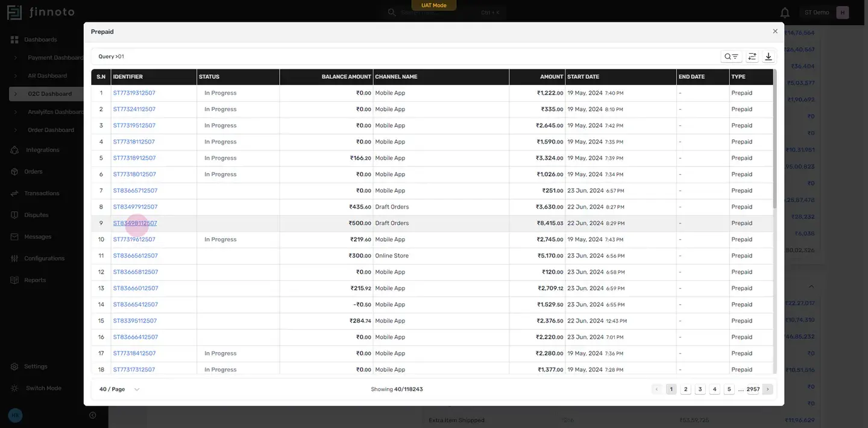Expand AR Dashboard chevron

point(15,76)
